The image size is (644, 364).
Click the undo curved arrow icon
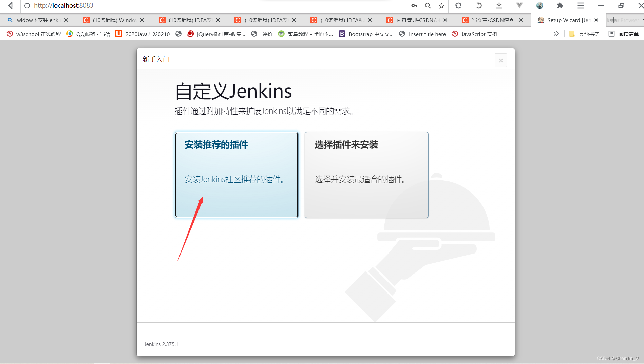[x=479, y=6]
